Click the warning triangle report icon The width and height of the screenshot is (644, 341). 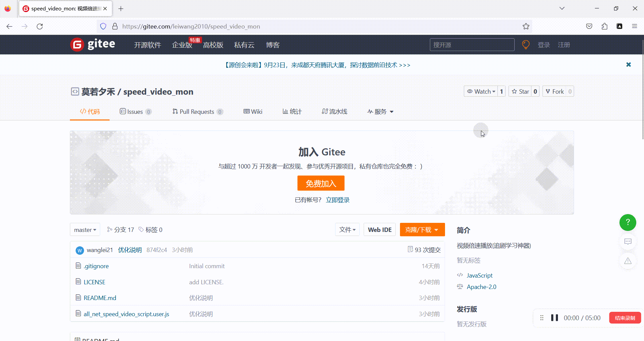pos(628,261)
